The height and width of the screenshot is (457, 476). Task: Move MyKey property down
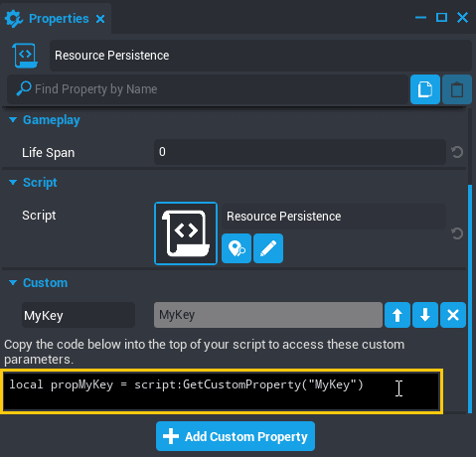click(425, 315)
